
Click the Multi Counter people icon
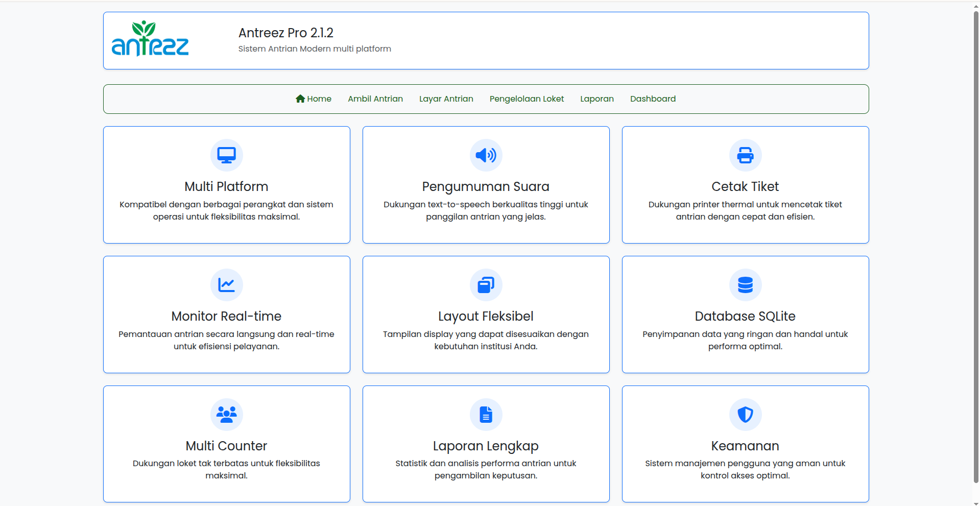226,414
